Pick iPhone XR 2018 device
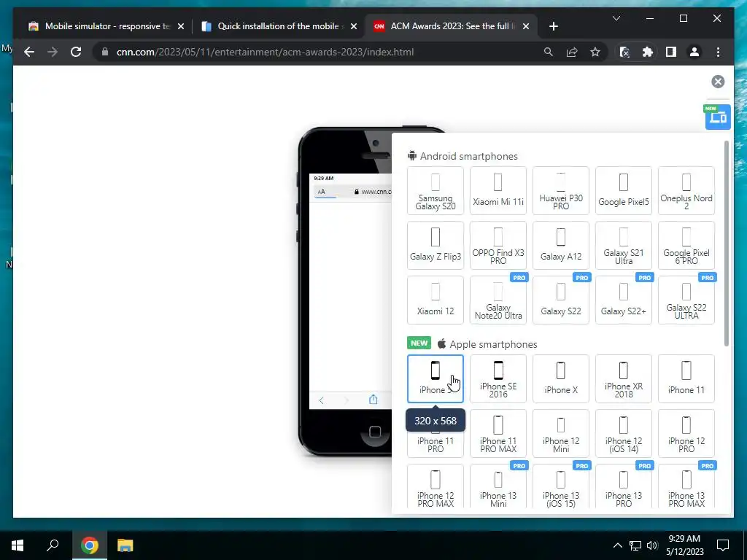Screen dimensions: 747x560 624,379
